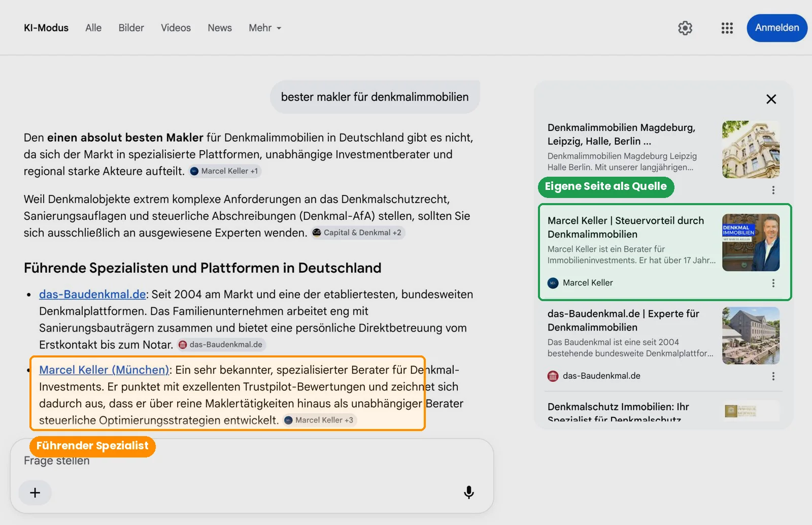812x525 pixels.
Task: Click the Marcel Keller favicon in source card
Action: [x=553, y=283]
